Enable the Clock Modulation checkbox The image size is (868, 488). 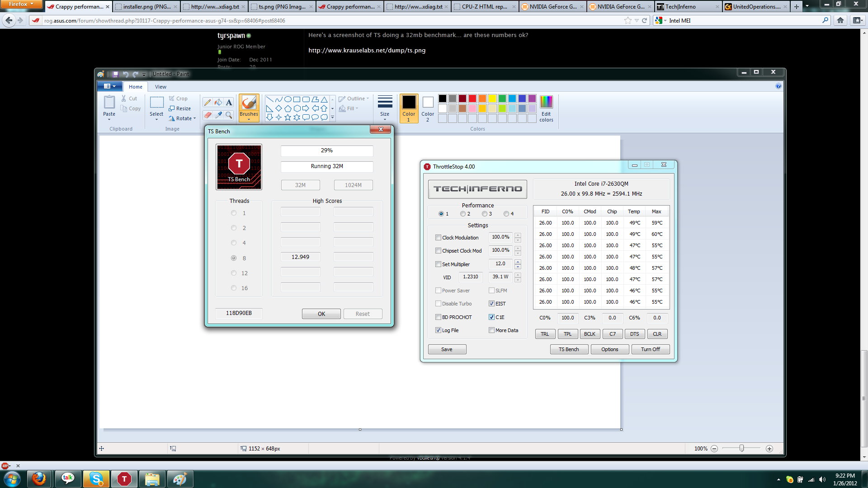coord(438,238)
